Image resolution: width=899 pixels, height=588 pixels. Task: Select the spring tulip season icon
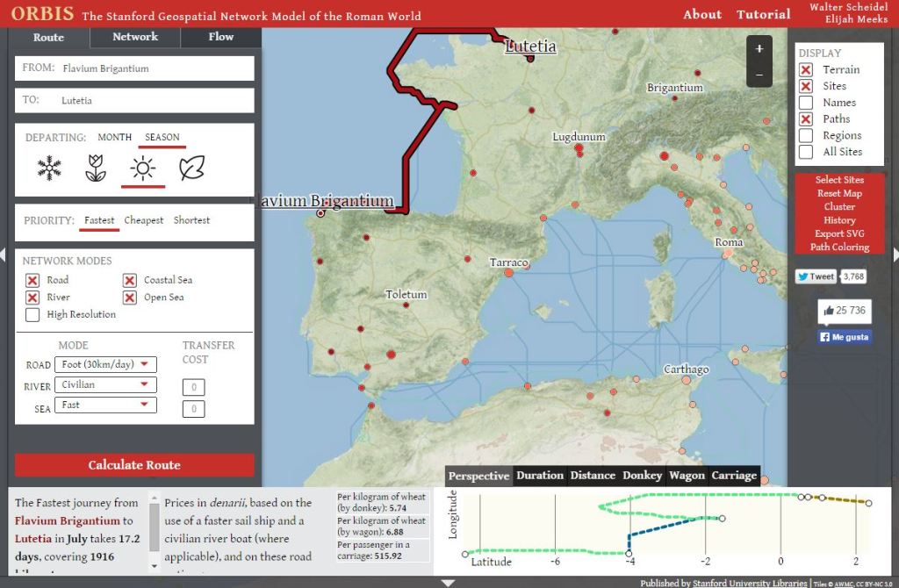96,168
